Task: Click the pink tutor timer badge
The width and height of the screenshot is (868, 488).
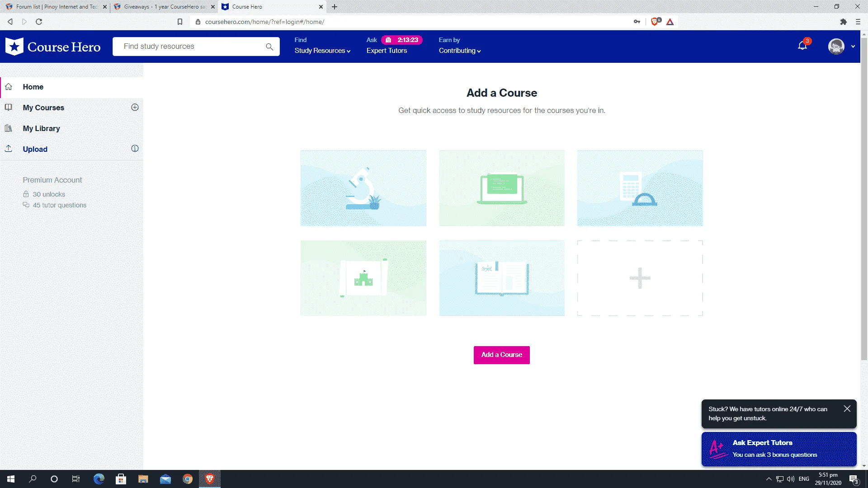Action: point(402,40)
